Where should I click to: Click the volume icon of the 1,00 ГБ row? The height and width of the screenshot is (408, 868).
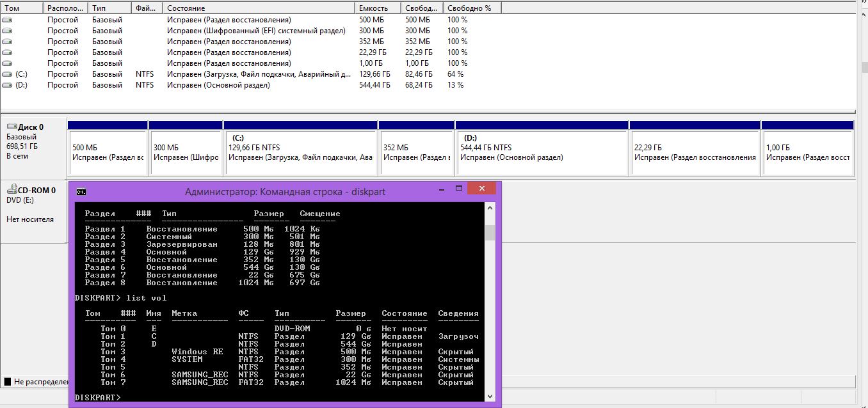(7, 63)
